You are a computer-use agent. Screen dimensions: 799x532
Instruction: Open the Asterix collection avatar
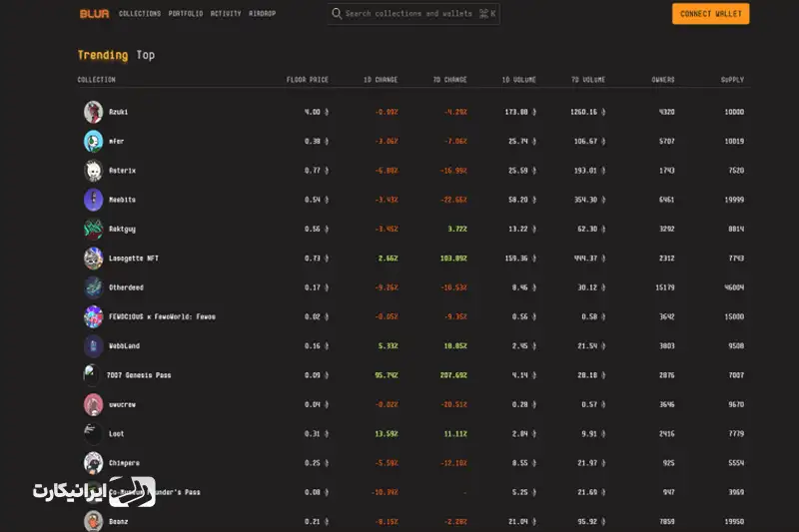tap(93, 171)
